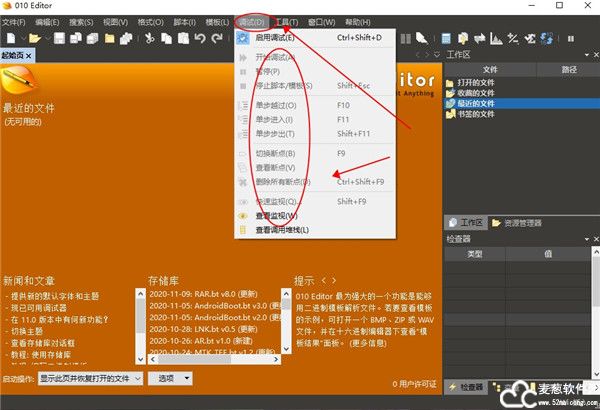Click the Save All stacked-floppy icon
Viewport: 600px width, 410px height.
[93, 38]
